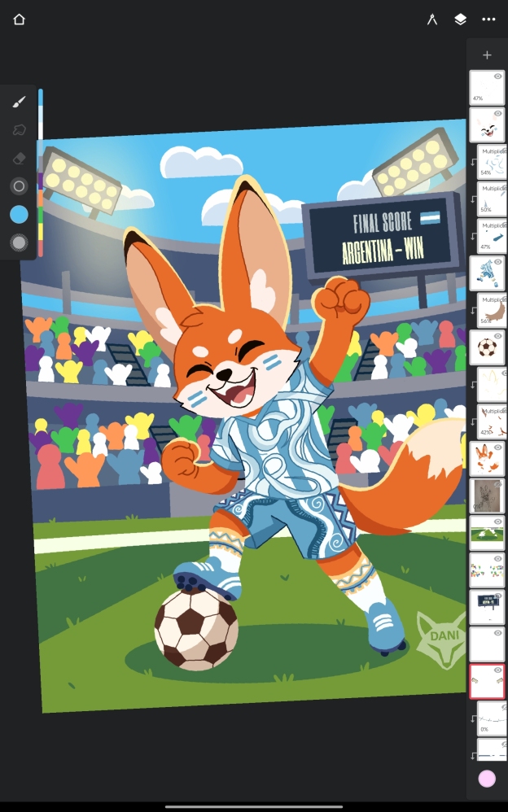Pick orange from the recent colors strip
508x812 pixels.
tap(41, 199)
